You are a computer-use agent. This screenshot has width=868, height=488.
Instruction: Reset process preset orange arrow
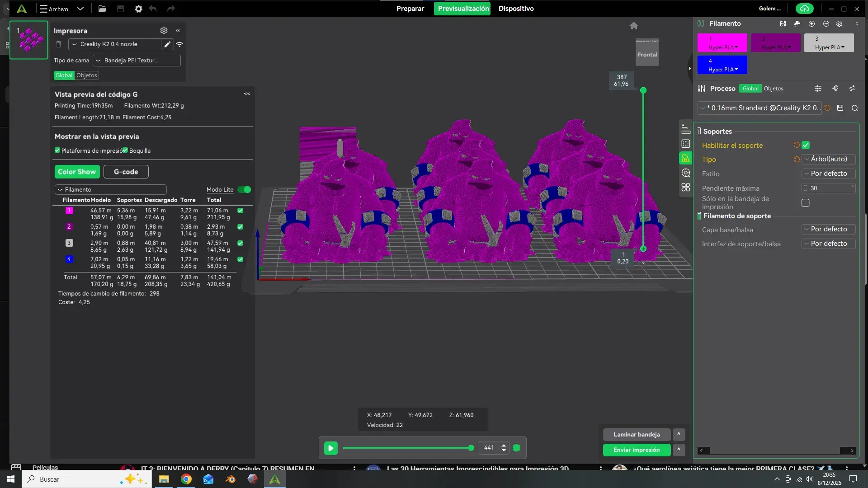click(x=827, y=108)
